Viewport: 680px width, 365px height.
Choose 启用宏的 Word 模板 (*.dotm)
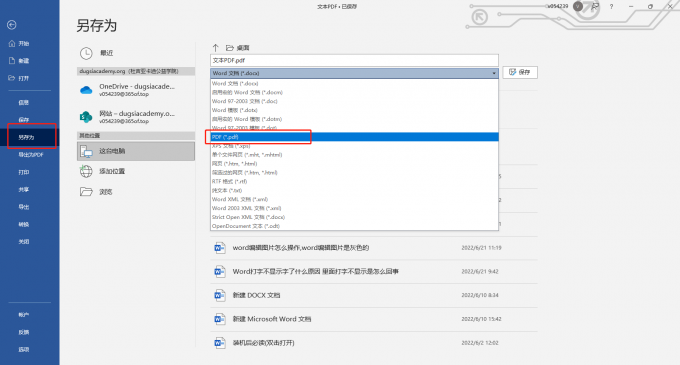click(354, 119)
